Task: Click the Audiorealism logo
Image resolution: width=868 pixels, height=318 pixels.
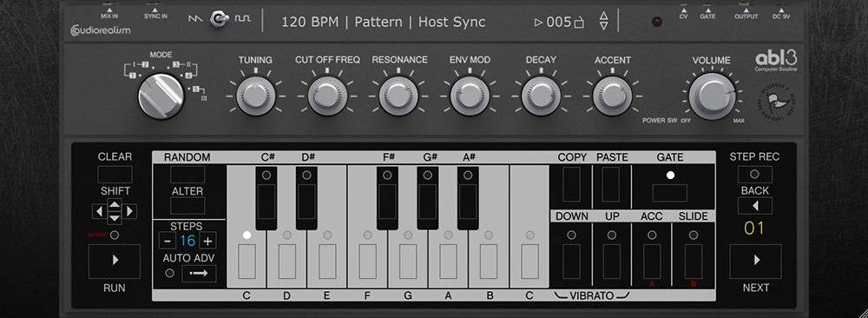Action: [x=100, y=30]
